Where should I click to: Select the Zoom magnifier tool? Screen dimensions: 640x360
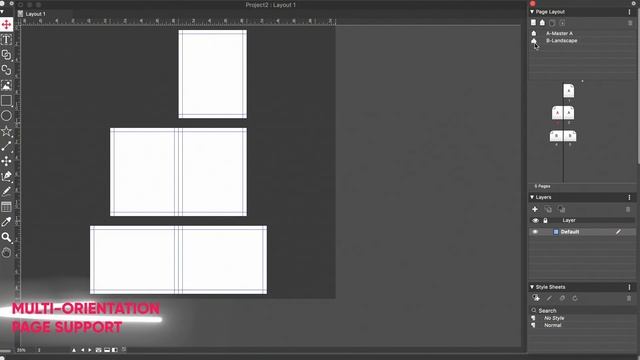[6, 237]
